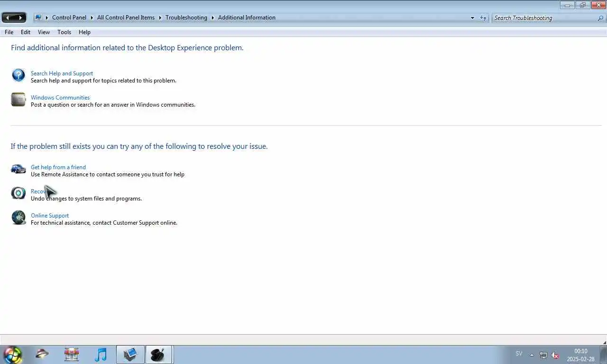This screenshot has height=364, width=607.
Task: Click the refresh button next to address bar
Action: point(483,18)
